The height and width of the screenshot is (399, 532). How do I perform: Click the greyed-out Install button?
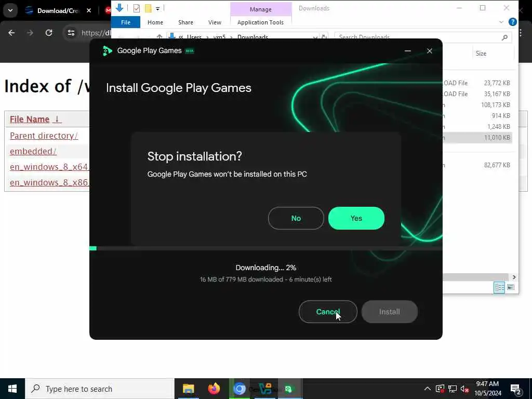coord(390,312)
